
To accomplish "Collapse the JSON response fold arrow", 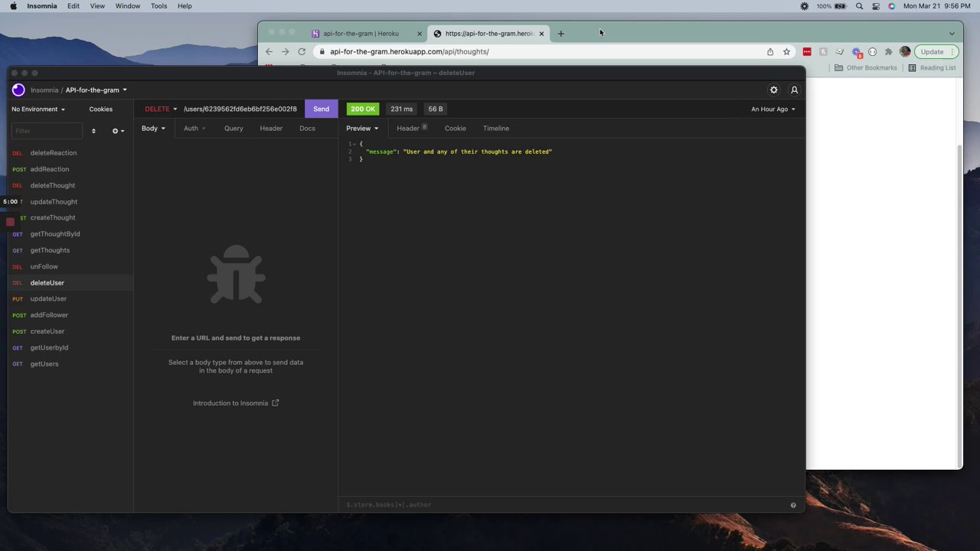I will coord(356,144).
